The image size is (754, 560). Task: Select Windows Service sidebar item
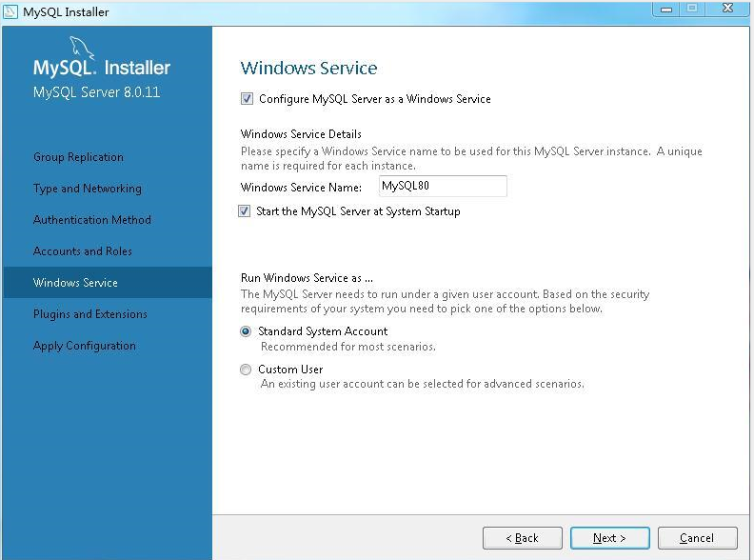point(108,283)
